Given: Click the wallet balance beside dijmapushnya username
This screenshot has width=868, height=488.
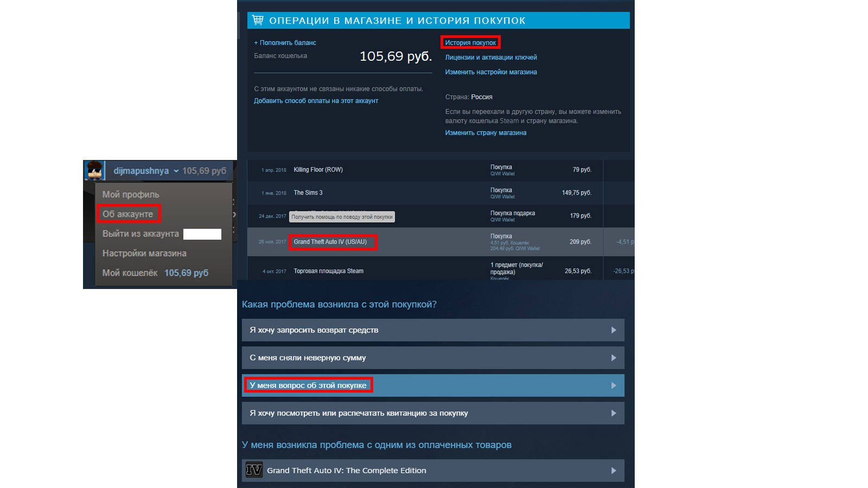Looking at the screenshot, I should (x=205, y=171).
